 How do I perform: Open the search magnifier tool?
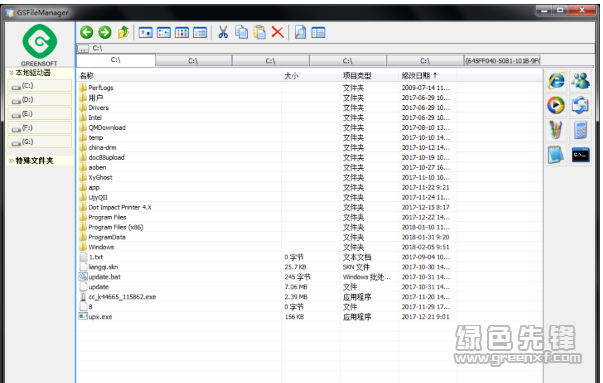300,32
